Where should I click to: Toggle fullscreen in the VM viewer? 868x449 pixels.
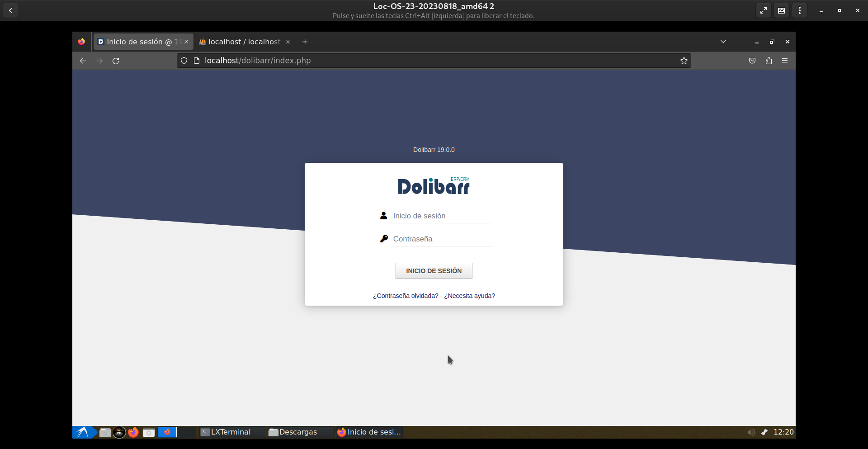pyautogui.click(x=763, y=10)
